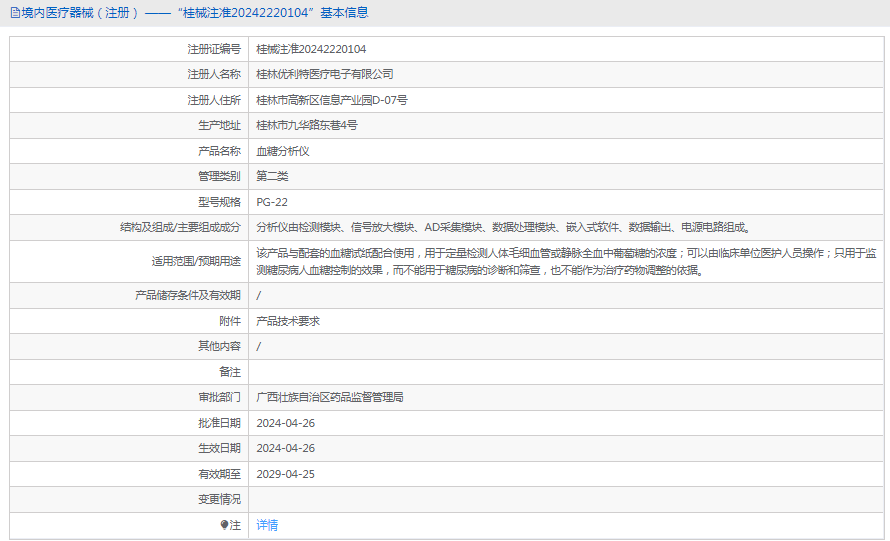
Task: Click the 批准日期 label
Action: (219, 423)
